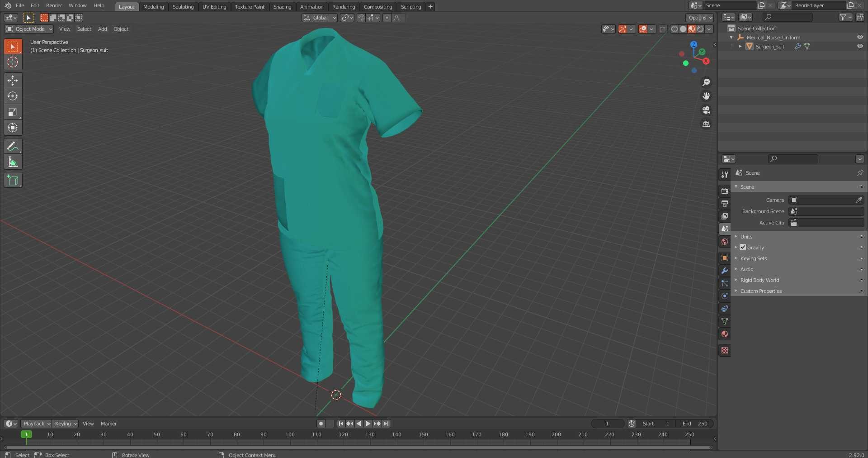Switch to the UV Editing workspace tab
This screenshot has width=868, height=458.
[x=214, y=7]
